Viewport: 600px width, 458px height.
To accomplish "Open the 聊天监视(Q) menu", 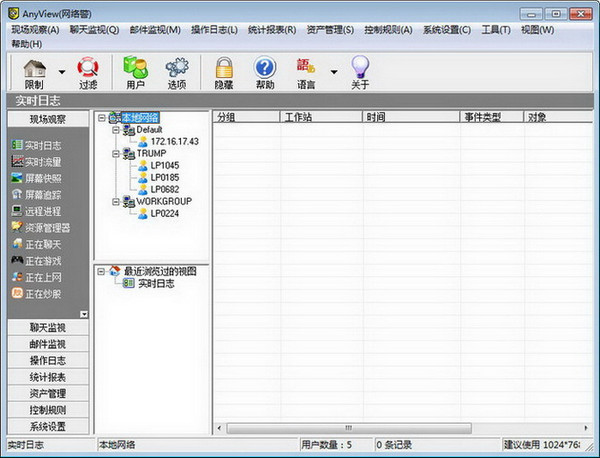I will click(x=94, y=30).
